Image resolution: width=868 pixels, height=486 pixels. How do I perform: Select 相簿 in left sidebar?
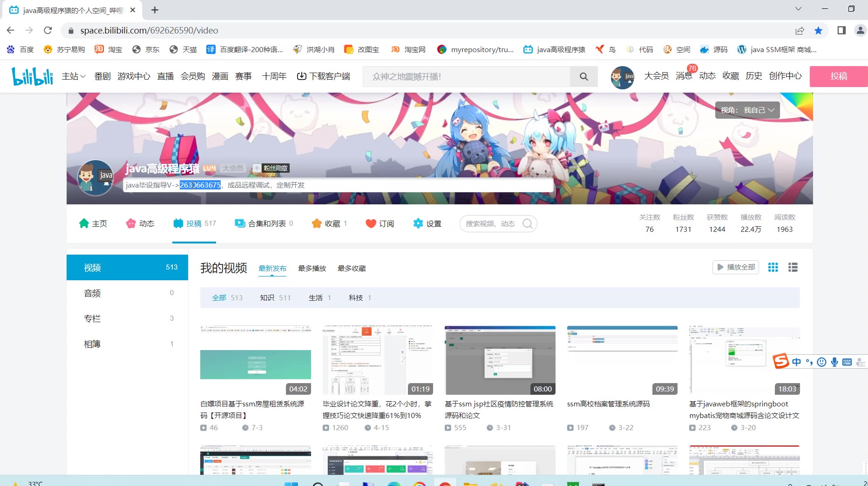[x=127, y=344]
